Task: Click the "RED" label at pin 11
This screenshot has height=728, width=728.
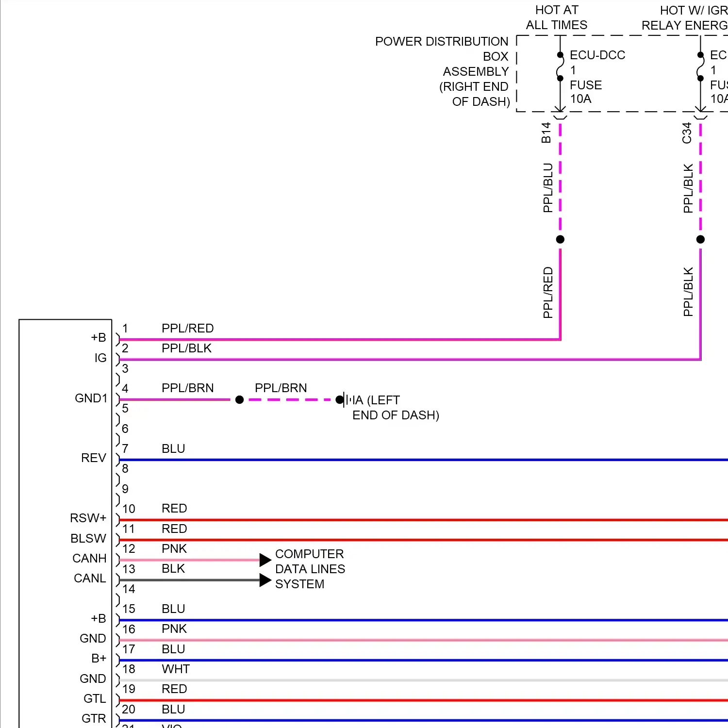Action: coord(174,529)
